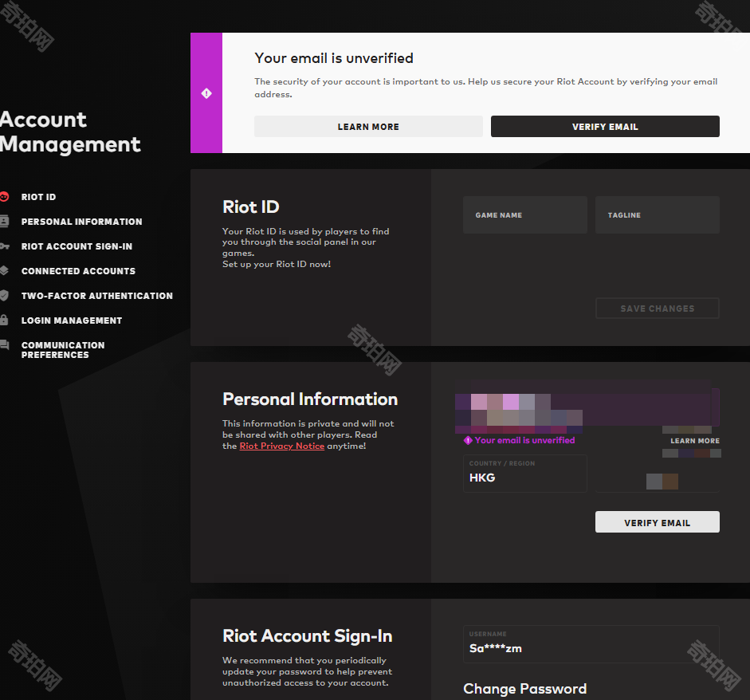Click the warning icon on the purple banner strip
Screen dimensions: 750x700
(x=206, y=93)
